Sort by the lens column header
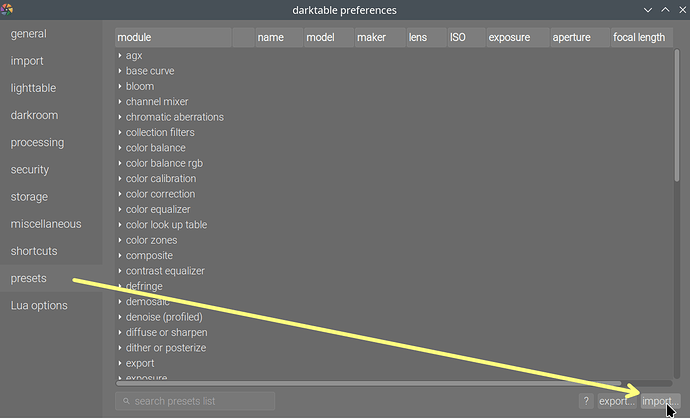The image size is (690, 419). point(426,37)
